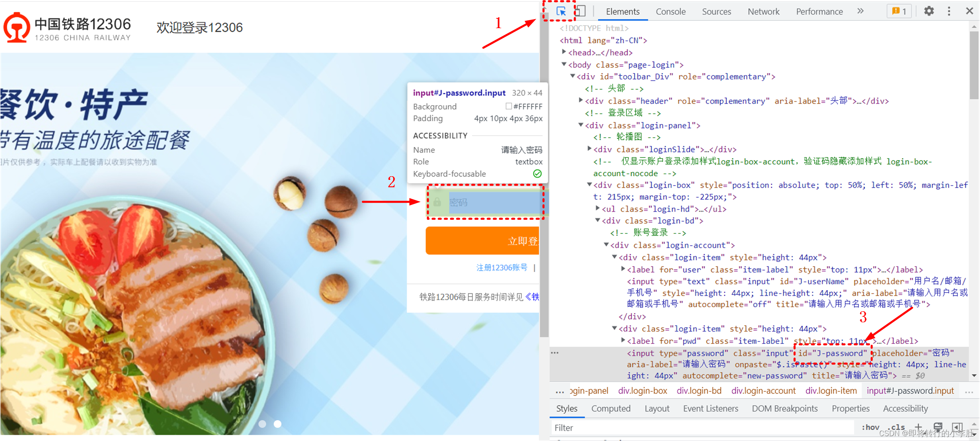The height and width of the screenshot is (441, 980).
Task: Click the html lang="zh-CN" line
Action: (x=603, y=40)
